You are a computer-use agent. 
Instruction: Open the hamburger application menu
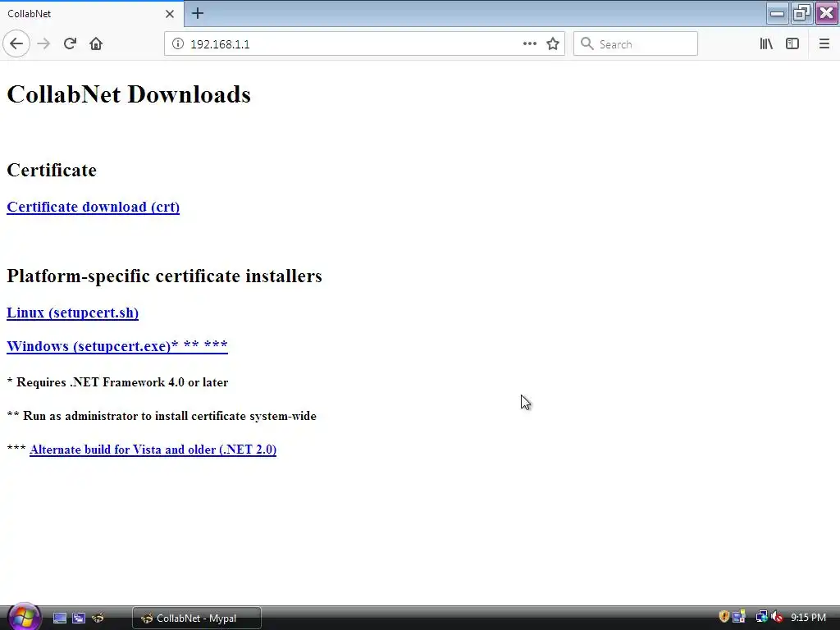pos(824,44)
